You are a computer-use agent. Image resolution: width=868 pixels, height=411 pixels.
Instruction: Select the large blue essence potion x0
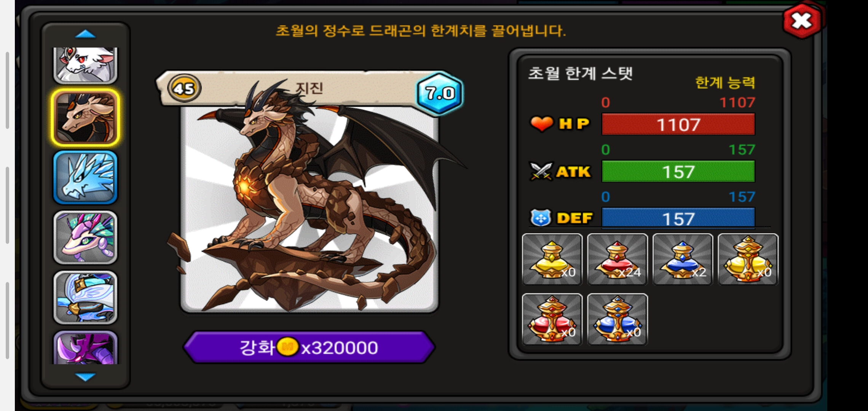pyautogui.click(x=617, y=319)
